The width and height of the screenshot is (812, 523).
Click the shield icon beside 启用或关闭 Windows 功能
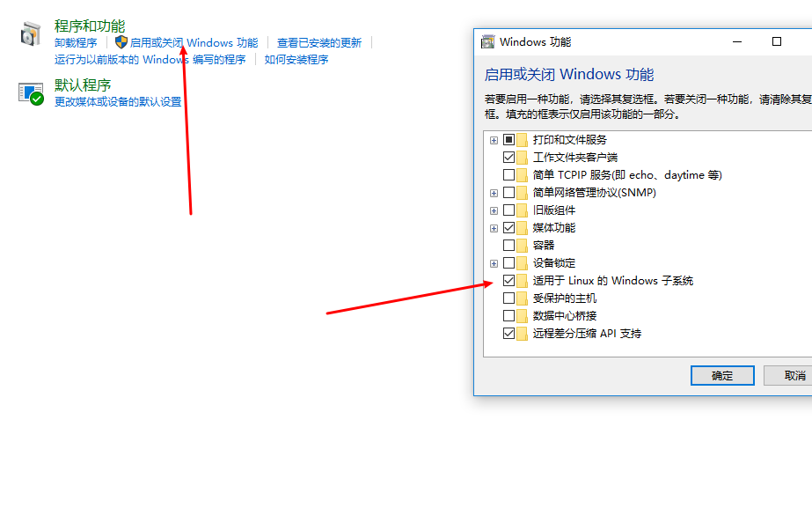pos(121,42)
